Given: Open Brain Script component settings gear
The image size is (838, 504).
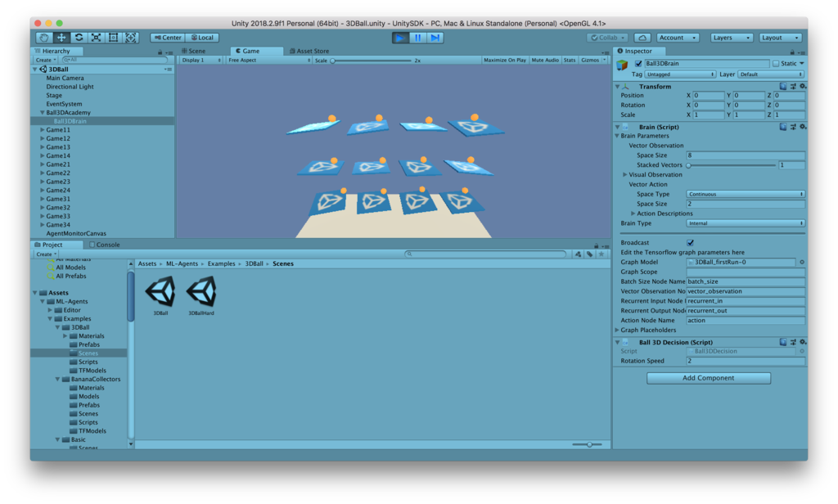Looking at the screenshot, I should [803, 127].
